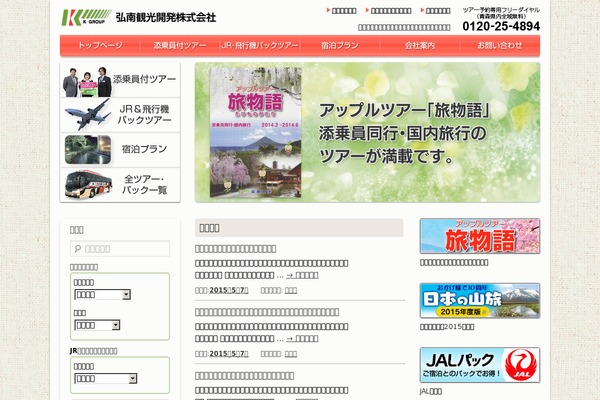Click the 日本の山旅 2015年度版 banner
The image size is (600, 400).
[x=480, y=301]
